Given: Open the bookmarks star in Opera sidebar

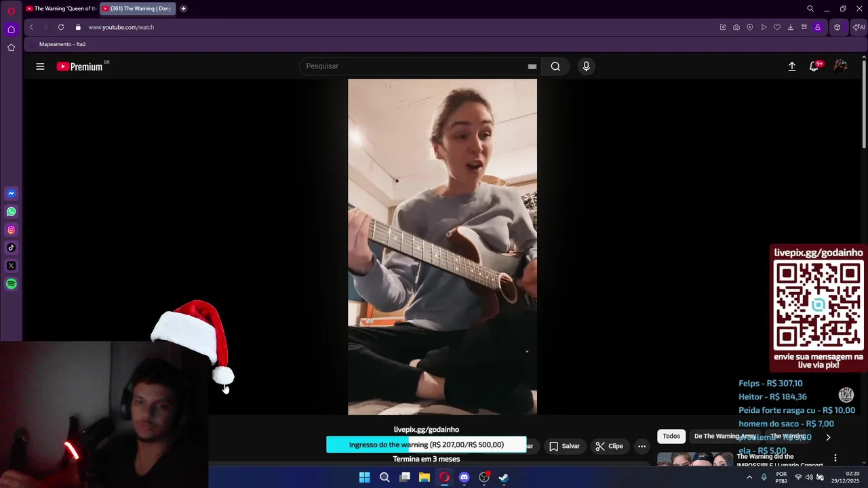Looking at the screenshot, I should pyautogui.click(x=11, y=47).
